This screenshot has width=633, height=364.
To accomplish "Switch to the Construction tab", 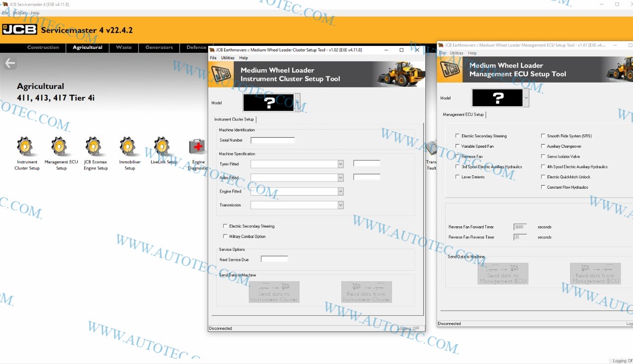I will (43, 47).
